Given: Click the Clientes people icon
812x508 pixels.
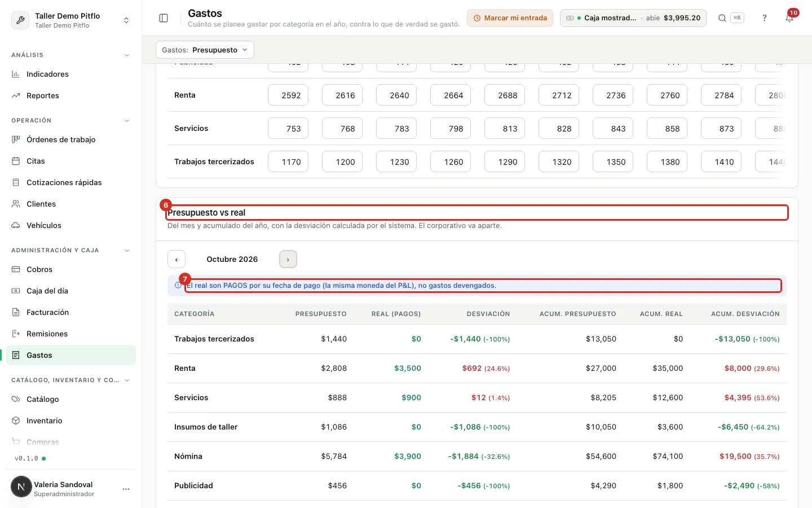Looking at the screenshot, I should (x=16, y=204).
